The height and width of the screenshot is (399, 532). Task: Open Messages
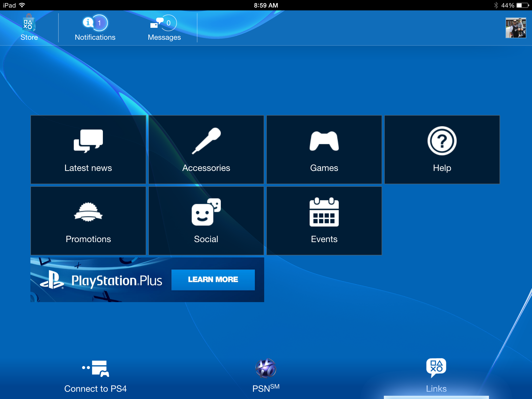click(164, 27)
